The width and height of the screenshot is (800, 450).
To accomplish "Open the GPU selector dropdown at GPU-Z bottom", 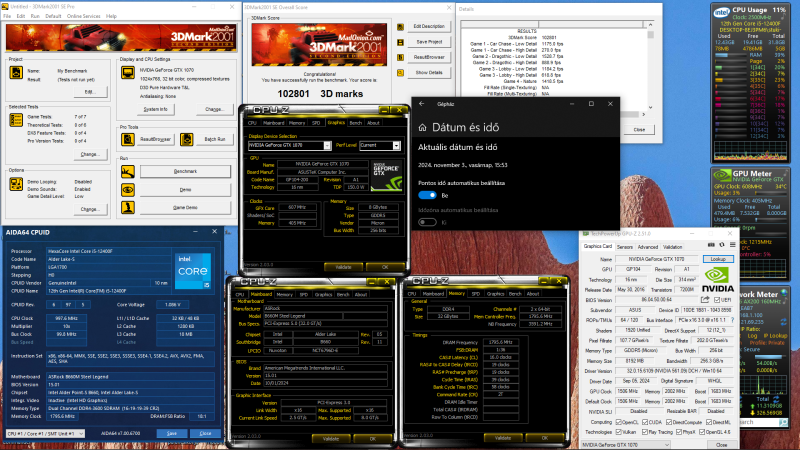I will pos(627,445).
